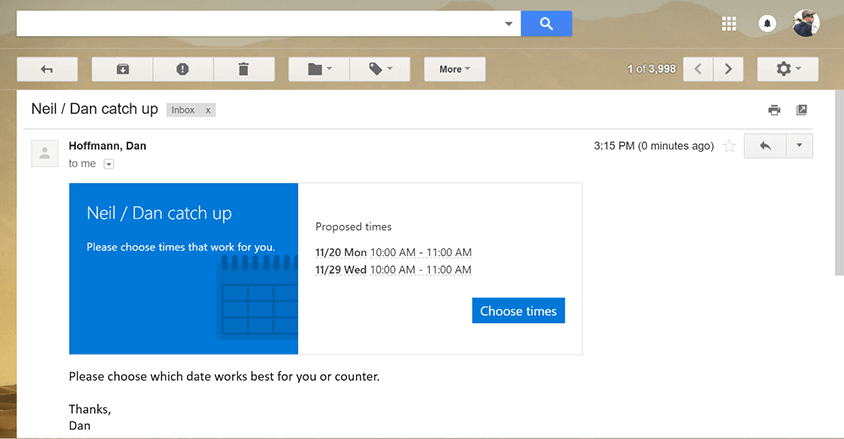Delete the email with trash icon
The height and width of the screenshot is (439, 844).
coord(243,69)
